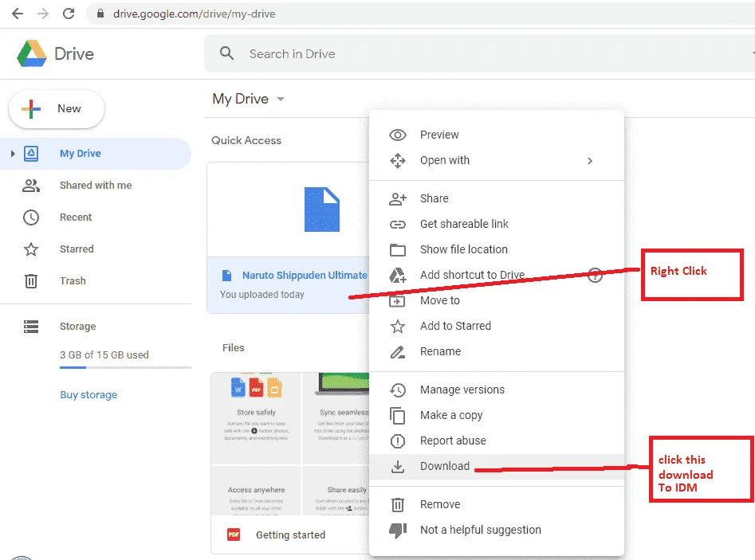Click the search magnifier icon

tap(226, 53)
